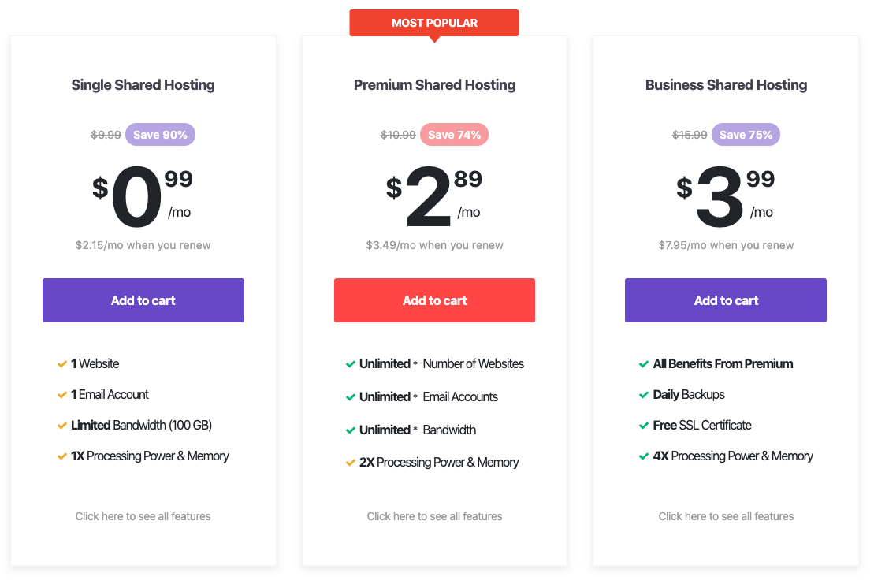This screenshot has height=588, width=874.
Task: Click checkmark next to Free SSL Certificate
Action: 644,426
